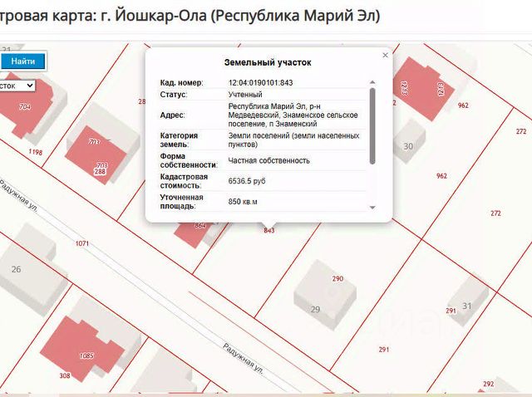This screenshot has height=397, width=532.
Task: Select gray building 26 on map
Action: 31,272
